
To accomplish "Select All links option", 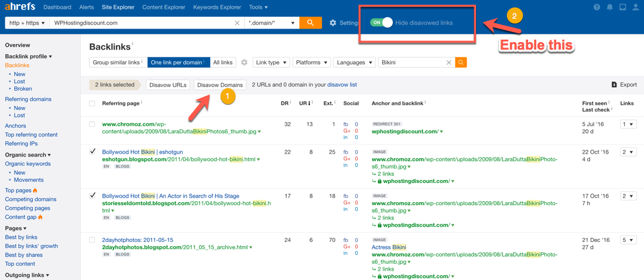I will pyautogui.click(x=223, y=63).
